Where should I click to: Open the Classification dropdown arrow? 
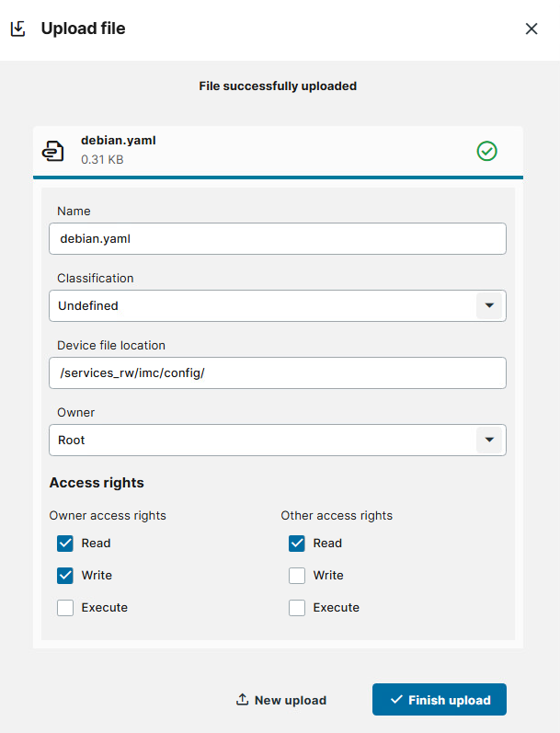coord(489,305)
